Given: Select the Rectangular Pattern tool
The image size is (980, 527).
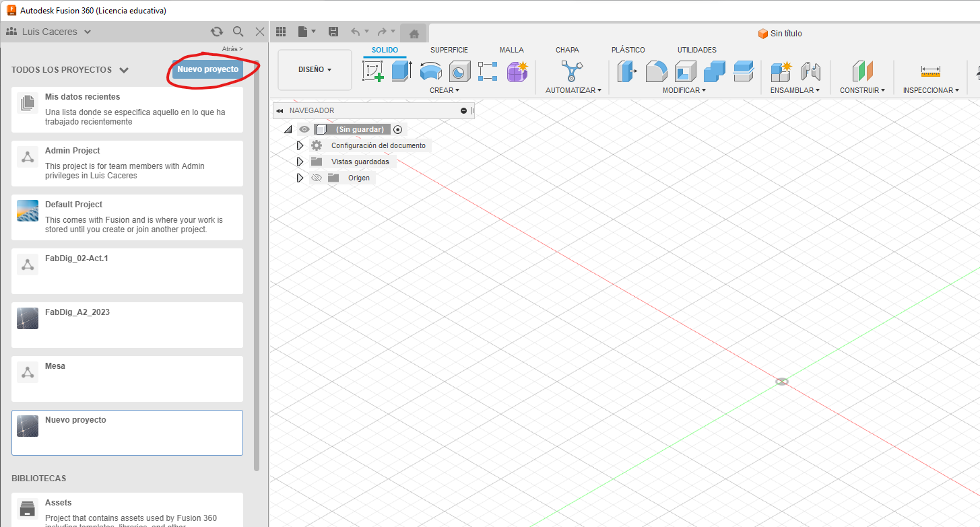Looking at the screenshot, I should pyautogui.click(x=488, y=71).
